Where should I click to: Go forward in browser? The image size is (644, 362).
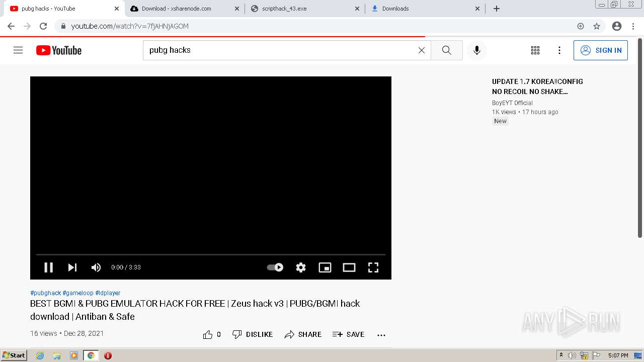[x=27, y=26]
